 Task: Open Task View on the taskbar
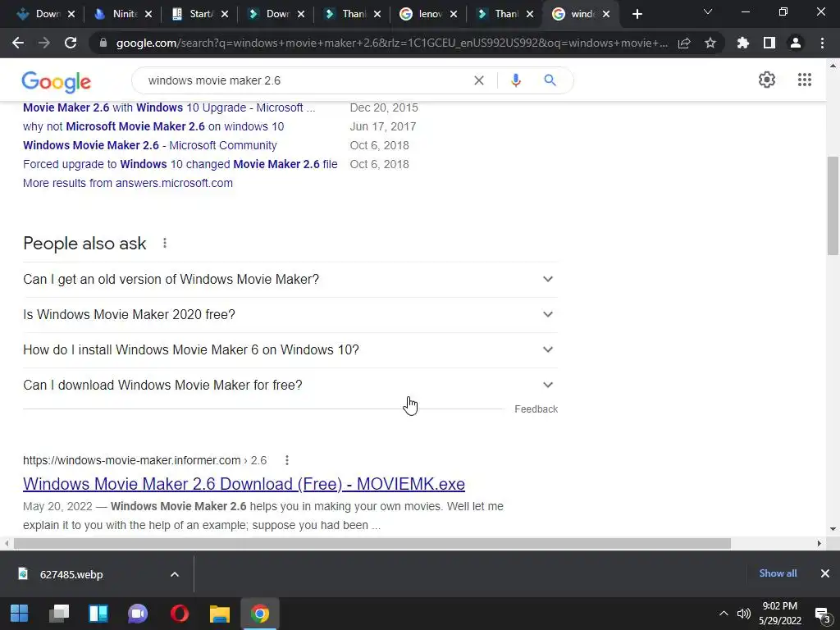59,614
